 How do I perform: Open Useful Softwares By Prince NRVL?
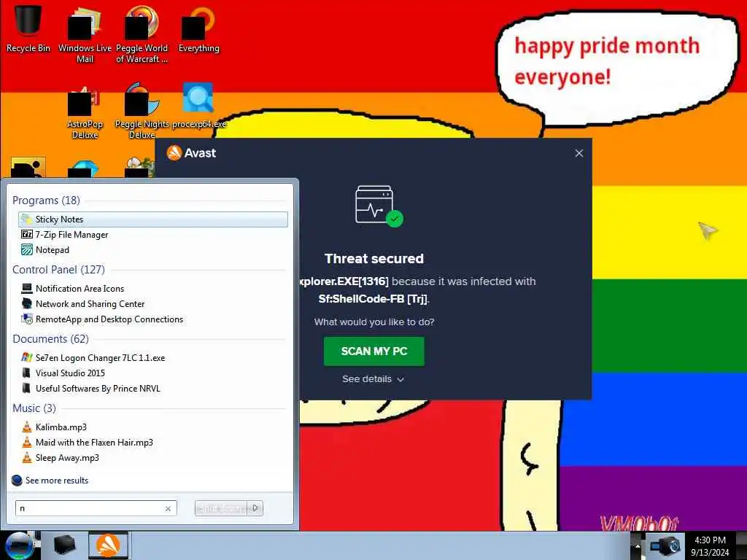click(153, 388)
